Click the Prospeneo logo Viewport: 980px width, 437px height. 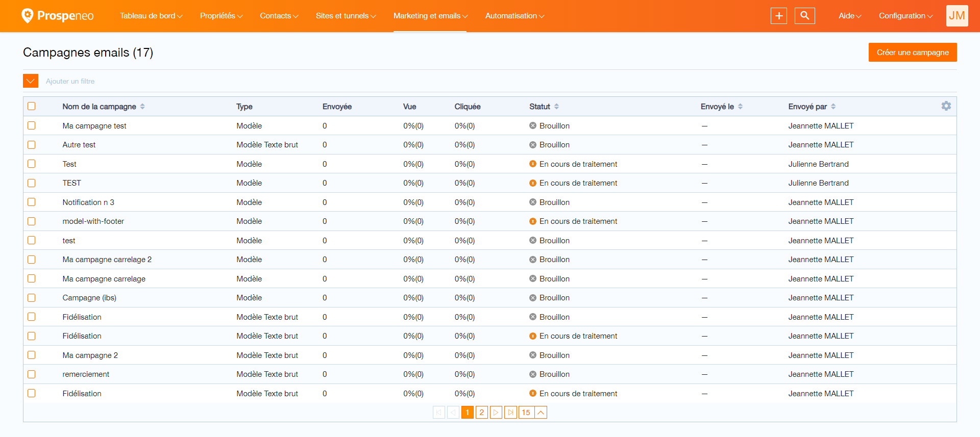tap(58, 16)
